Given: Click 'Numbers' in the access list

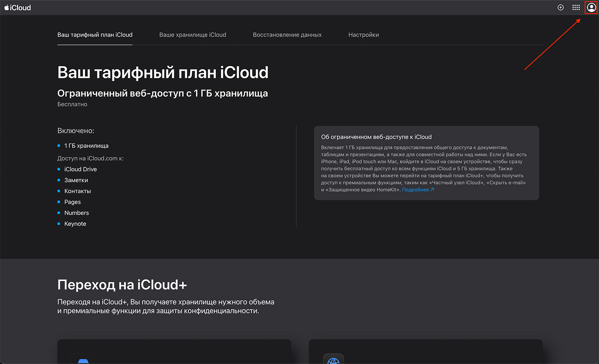Looking at the screenshot, I should pyautogui.click(x=77, y=213).
